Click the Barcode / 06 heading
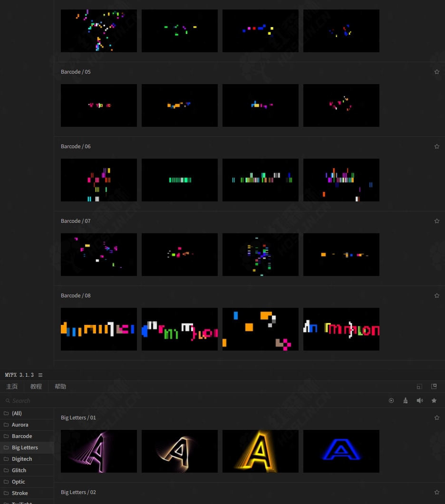Viewport: 445px width, 504px height. 76,146
